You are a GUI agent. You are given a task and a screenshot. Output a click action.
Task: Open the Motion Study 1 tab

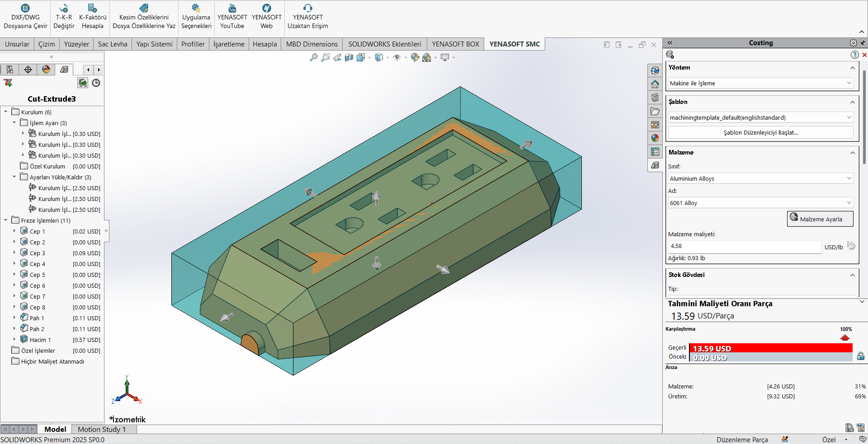click(x=102, y=429)
